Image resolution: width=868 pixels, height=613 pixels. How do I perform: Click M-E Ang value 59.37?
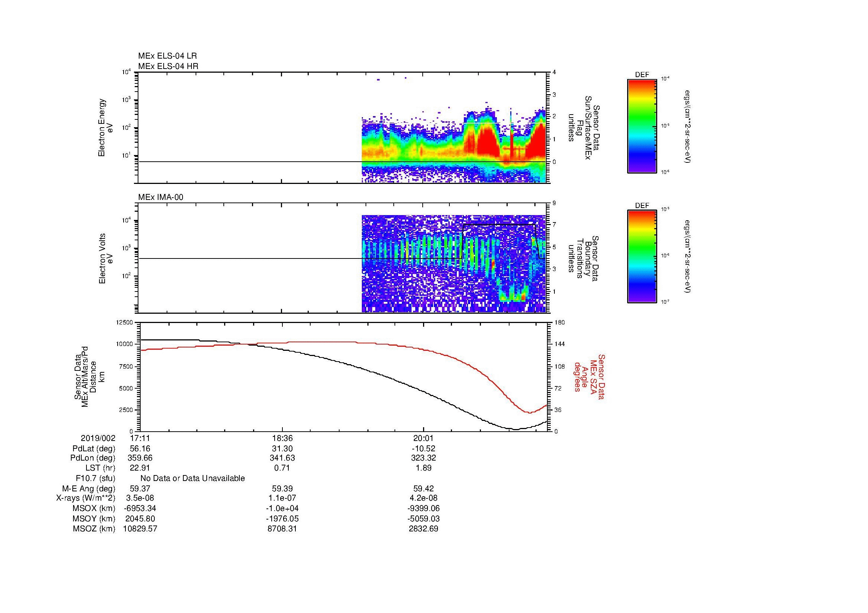coord(140,489)
